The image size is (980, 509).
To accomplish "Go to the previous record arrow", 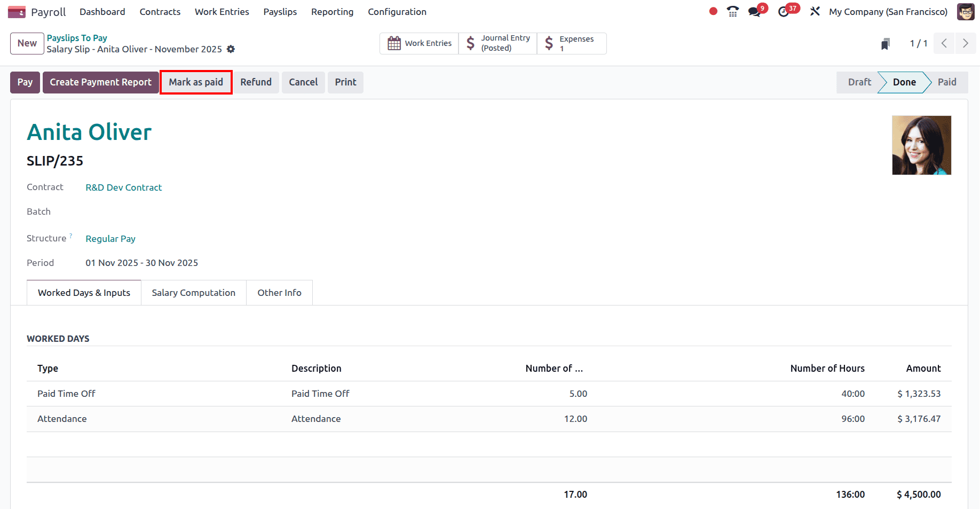I will [944, 43].
